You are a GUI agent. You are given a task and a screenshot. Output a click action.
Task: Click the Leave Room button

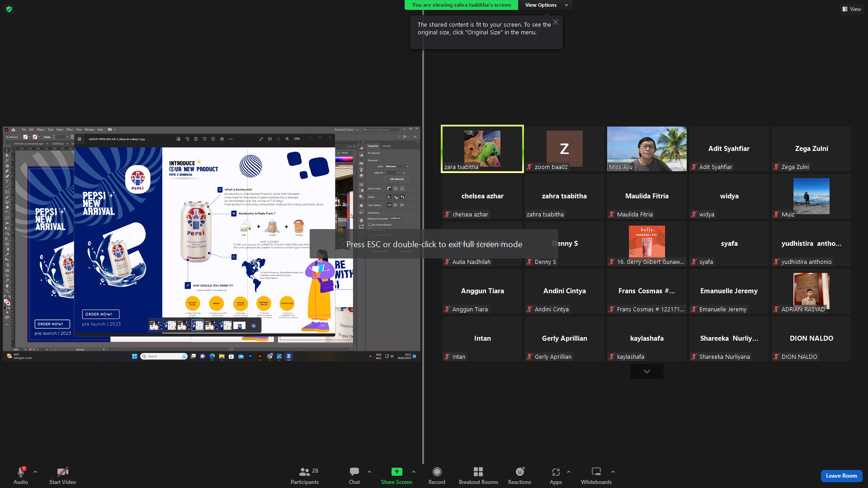[841, 476]
